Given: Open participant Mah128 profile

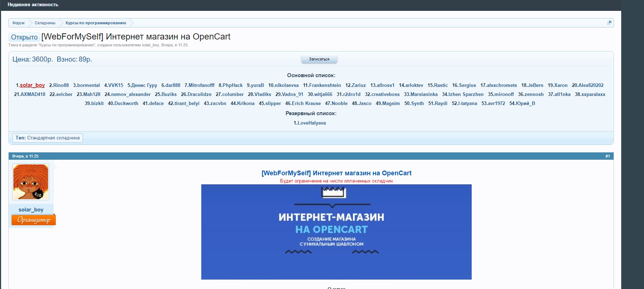Looking at the screenshot, I should tap(92, 94).
